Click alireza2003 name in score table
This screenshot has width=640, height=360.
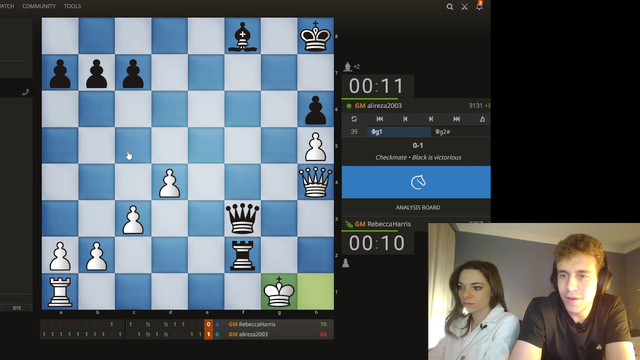pyautogui.click(x=253, y=334)
